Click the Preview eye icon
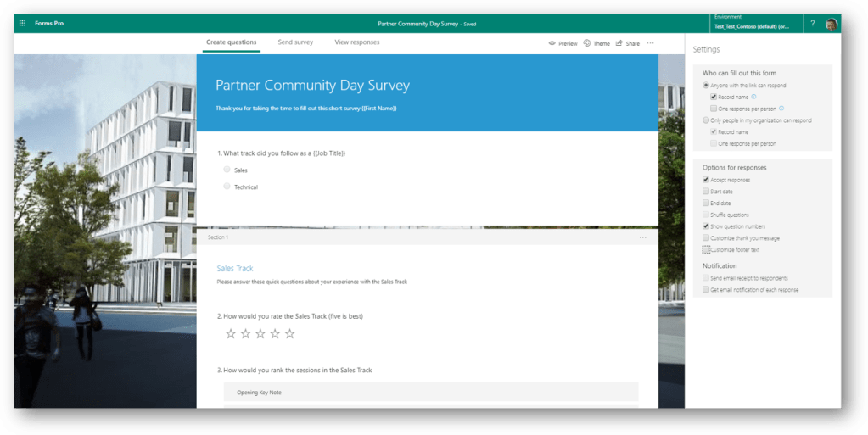The image size is (868, 435). 552,43
